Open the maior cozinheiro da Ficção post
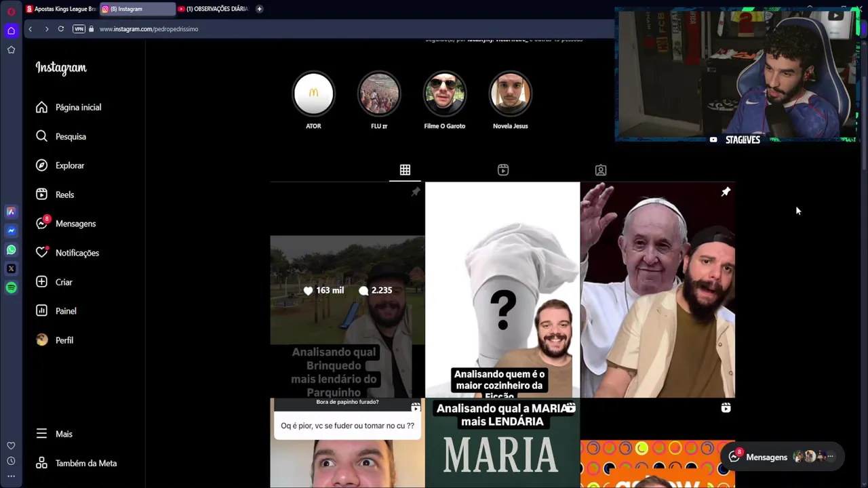The image size is (868, 488). 502,290
